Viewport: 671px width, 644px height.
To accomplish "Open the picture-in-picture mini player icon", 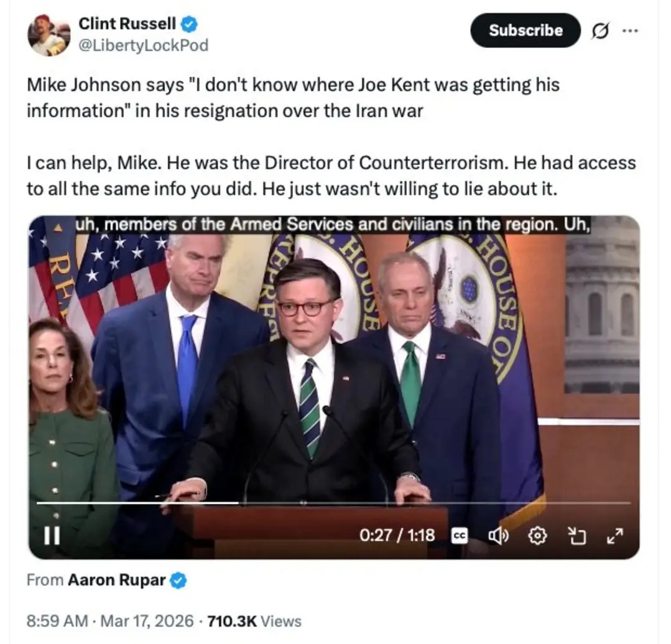I will pos(576,536).
